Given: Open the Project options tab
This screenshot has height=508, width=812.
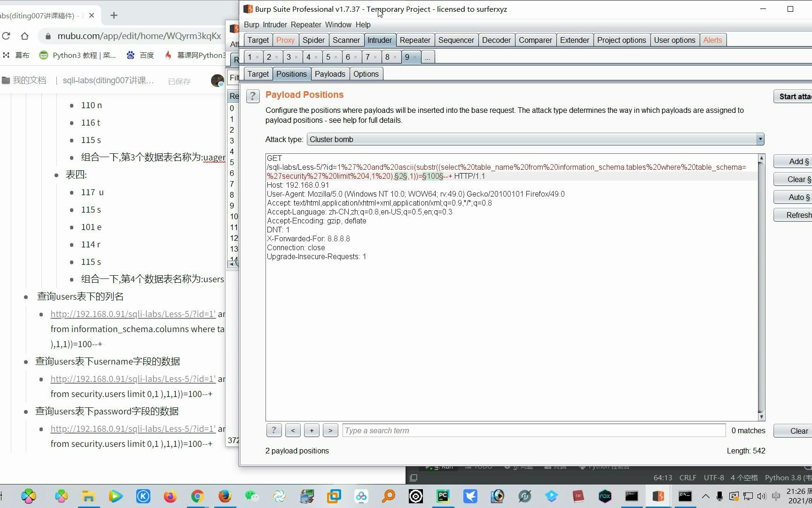Looking at the screenshot, I should (x=621, y=40).
